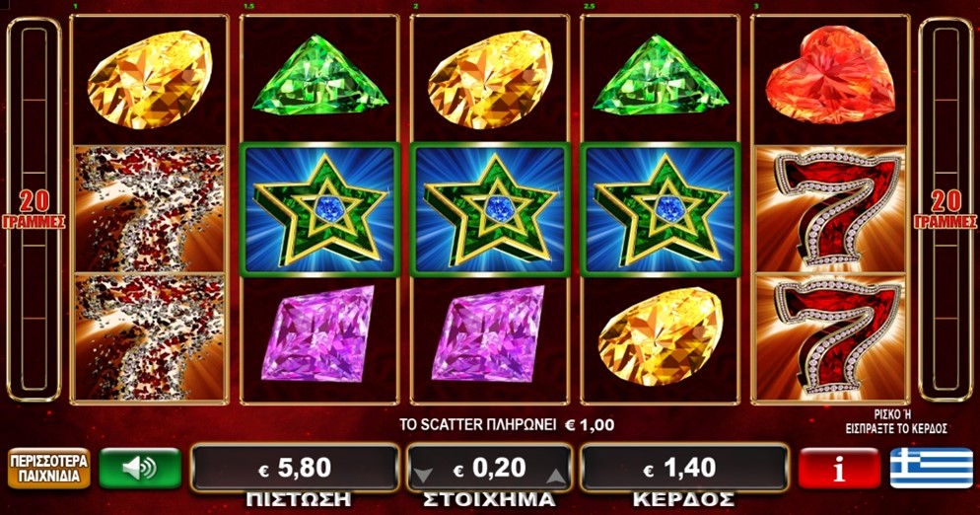
Task: Open the red info paytable button
Action: click(839, 468)
